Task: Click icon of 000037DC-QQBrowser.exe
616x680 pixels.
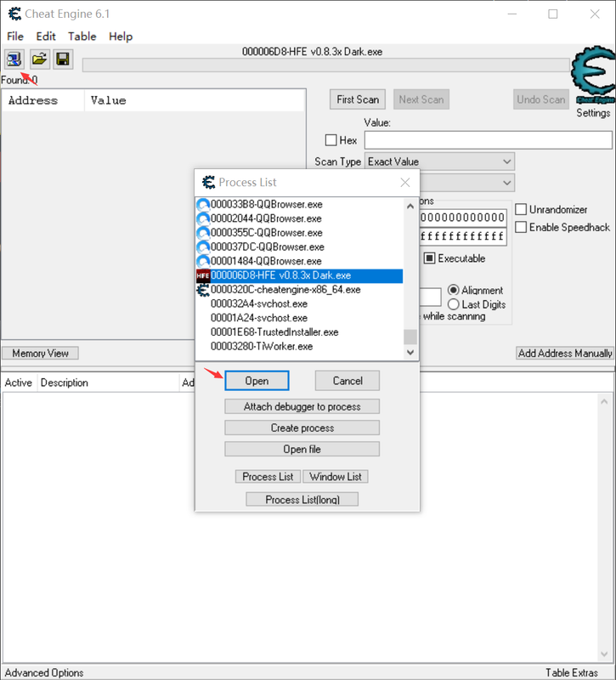Action: (x=203, y=247)
